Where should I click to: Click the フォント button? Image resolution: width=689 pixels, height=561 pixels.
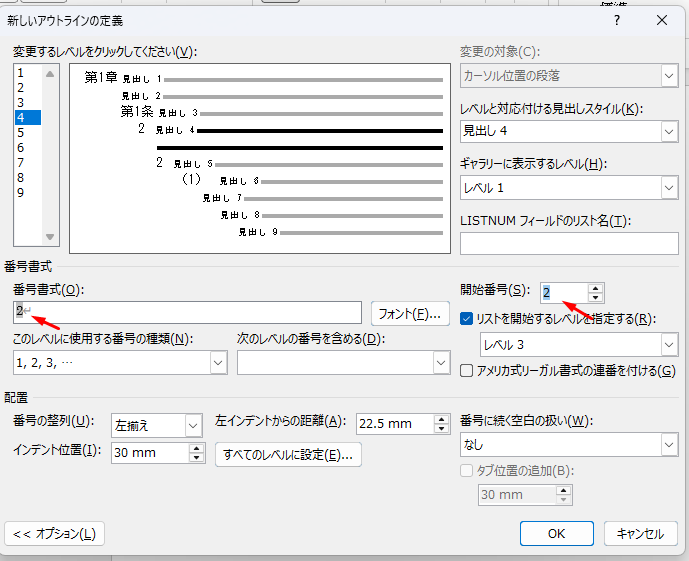coord(409,314)
